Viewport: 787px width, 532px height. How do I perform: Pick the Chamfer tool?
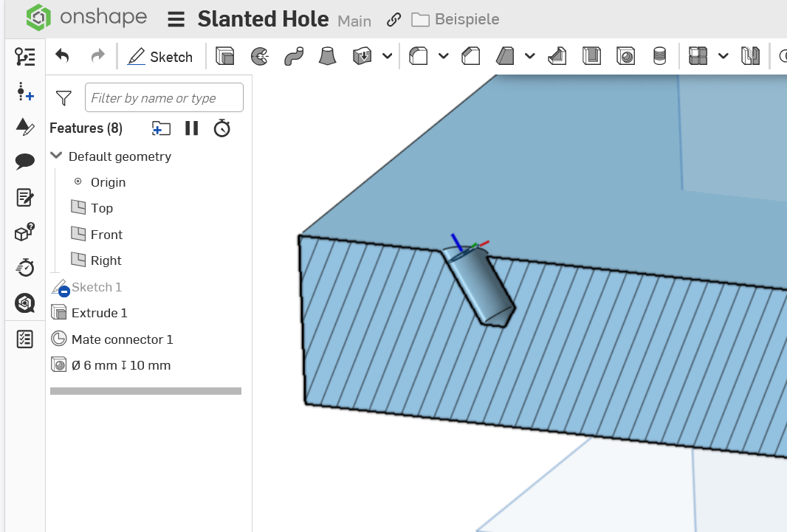(x=469, y=57)
